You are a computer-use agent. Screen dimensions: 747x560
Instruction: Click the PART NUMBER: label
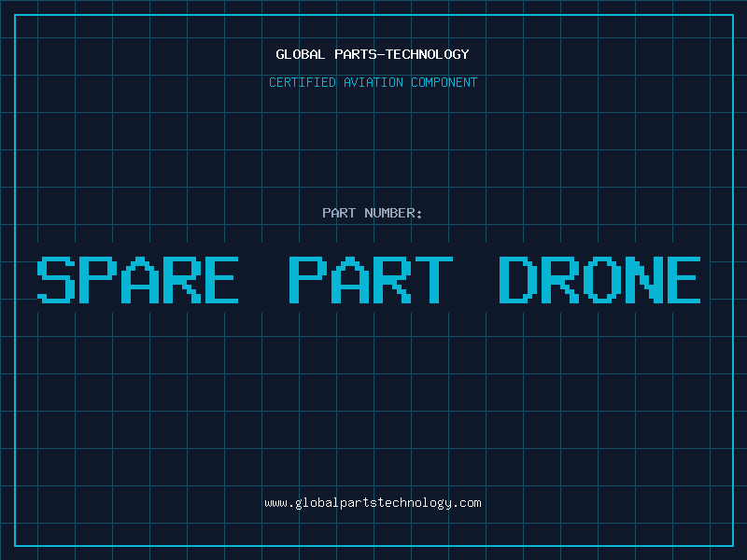[x=373, y=213]
